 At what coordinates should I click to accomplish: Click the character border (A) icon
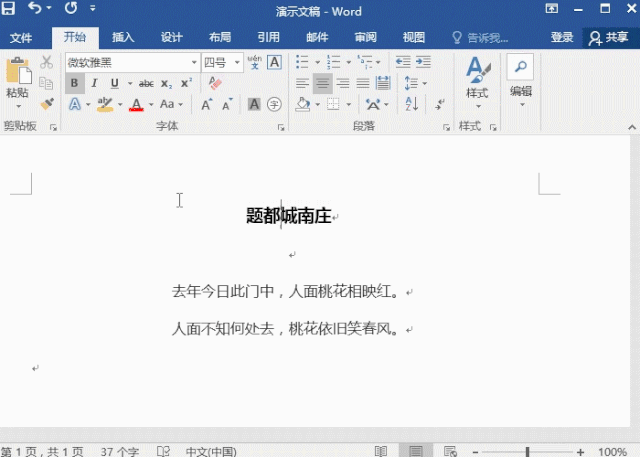click(x=274, y=62)
